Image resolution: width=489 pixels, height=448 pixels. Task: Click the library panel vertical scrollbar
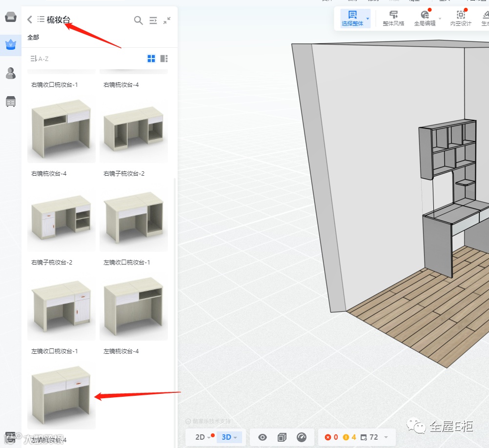(x=175, y=313)
